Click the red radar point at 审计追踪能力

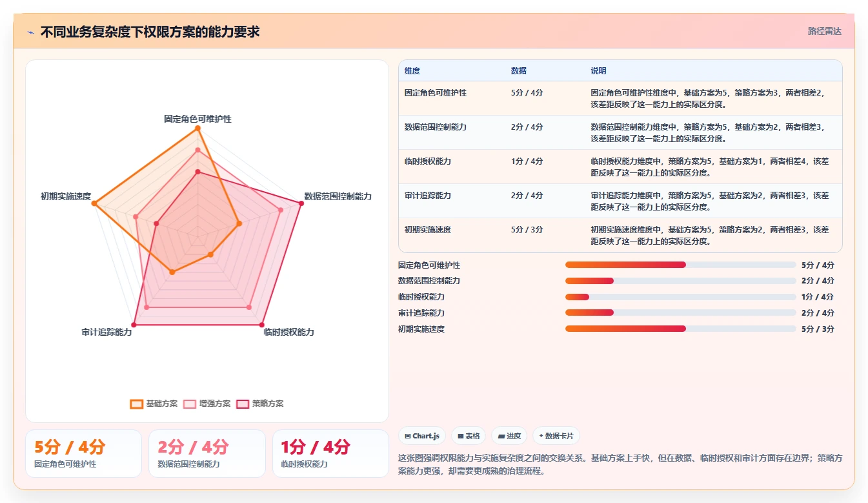(134, 324)
